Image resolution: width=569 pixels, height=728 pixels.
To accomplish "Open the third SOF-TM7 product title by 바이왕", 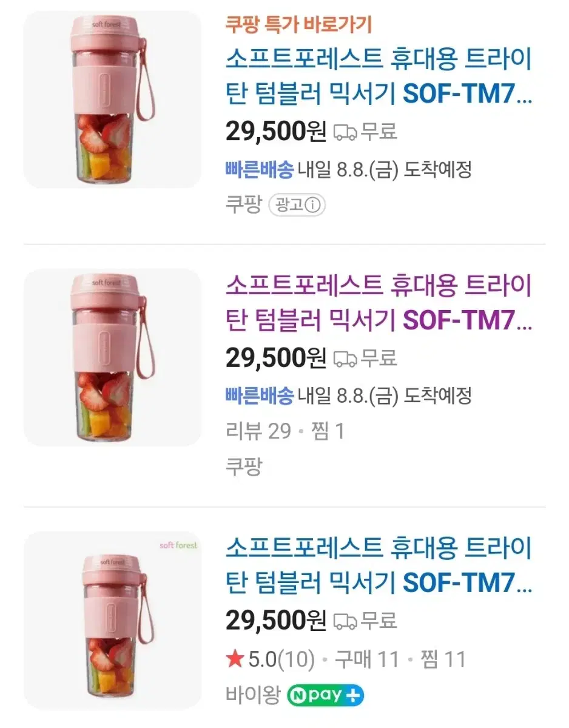I will click(x=379, y=565).
